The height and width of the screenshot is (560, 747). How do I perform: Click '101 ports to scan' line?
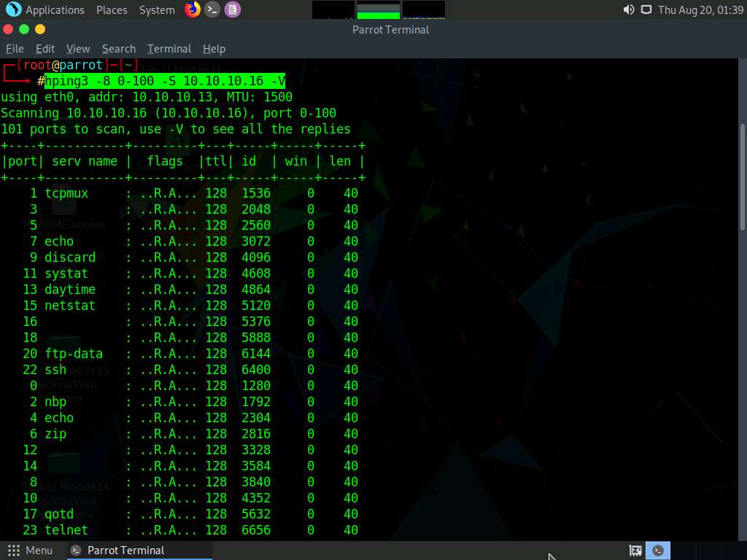(176, 129)
